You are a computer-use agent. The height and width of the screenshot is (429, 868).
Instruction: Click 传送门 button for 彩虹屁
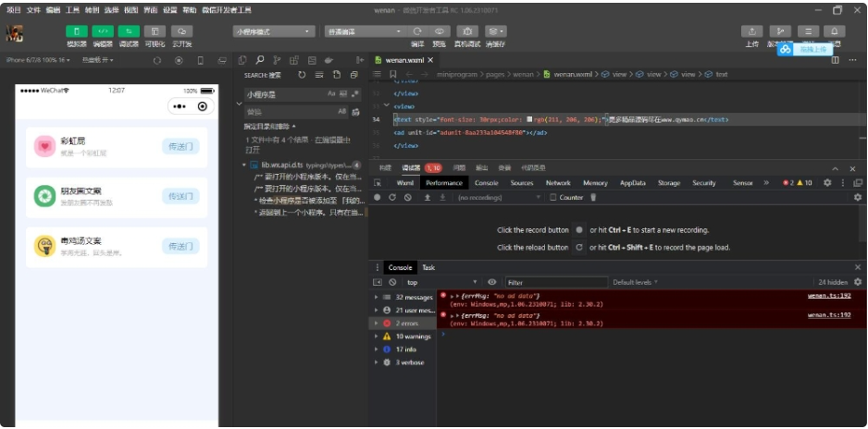tap(180, 146)
